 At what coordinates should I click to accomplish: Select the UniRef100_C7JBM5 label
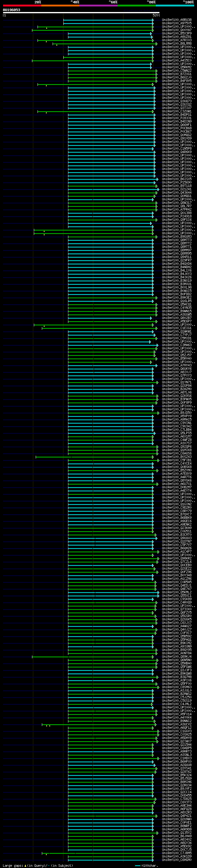click(177, 853)
